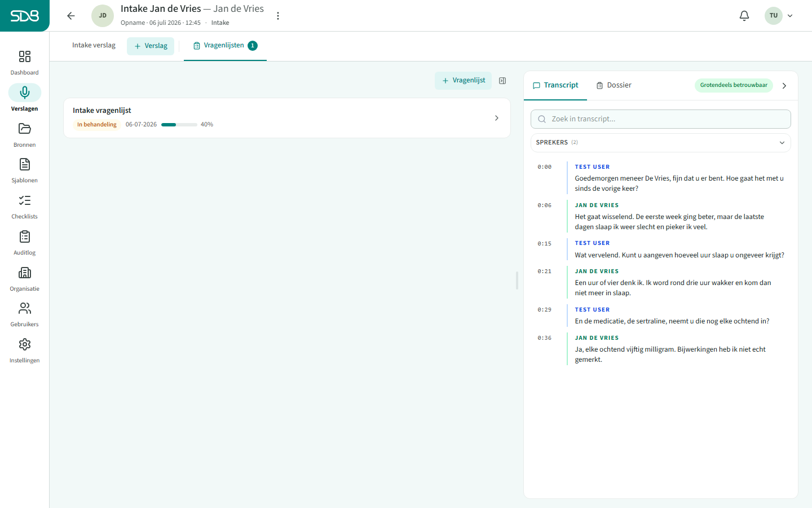Image resolution: width=812 pixels, height=508 pixels.
Task: Click the In behandeling status badge
Action: 97,125
